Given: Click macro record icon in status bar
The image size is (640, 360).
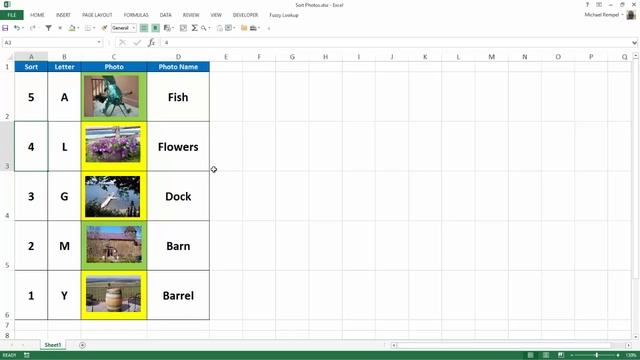Looking at the screenshot, I should tap(27, 356).
